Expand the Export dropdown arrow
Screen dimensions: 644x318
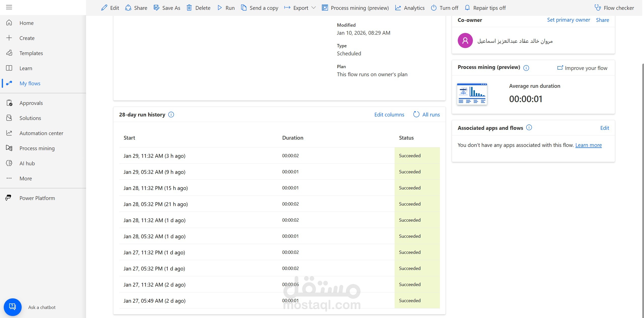[x=314, y=8]
